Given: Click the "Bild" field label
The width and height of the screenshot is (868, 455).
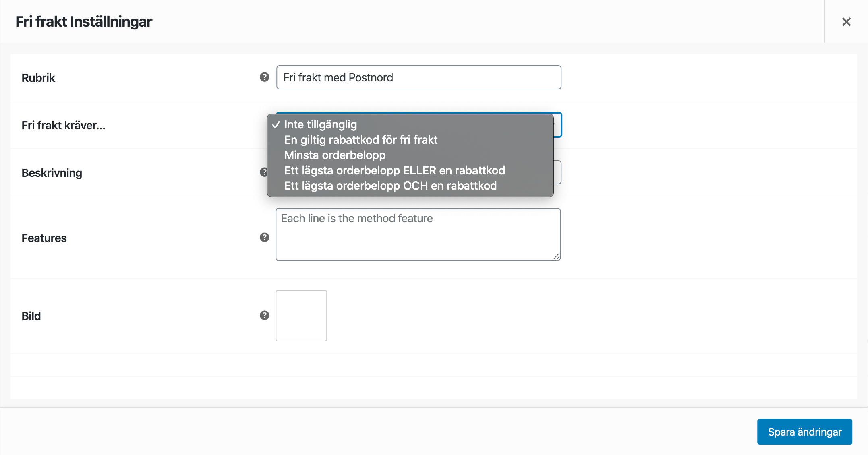Looking at the screenshot, I should pyautogui.click(x=31, y=316).
